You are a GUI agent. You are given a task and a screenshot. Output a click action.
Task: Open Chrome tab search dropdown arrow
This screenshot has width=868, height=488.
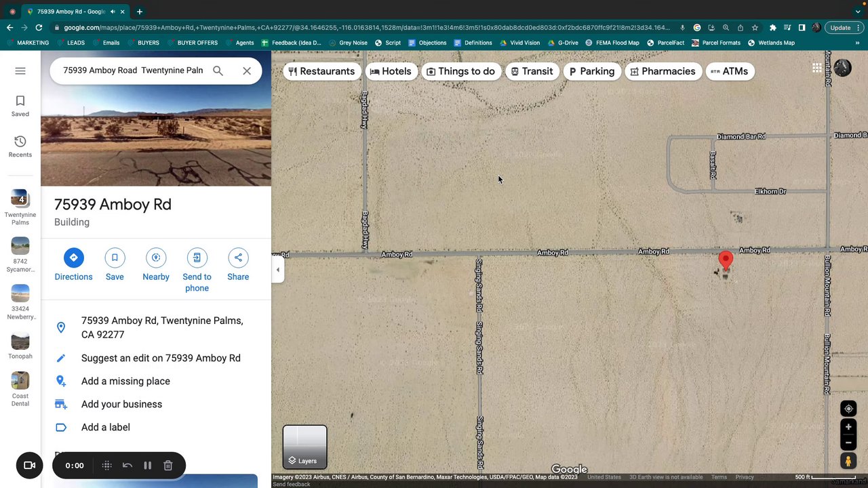(858, 12)
